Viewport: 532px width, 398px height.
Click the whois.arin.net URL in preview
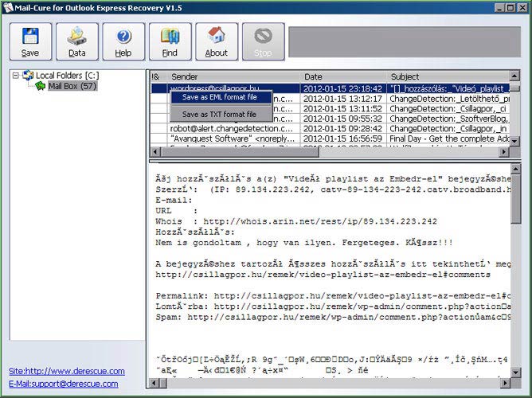[x=320, y=222]
